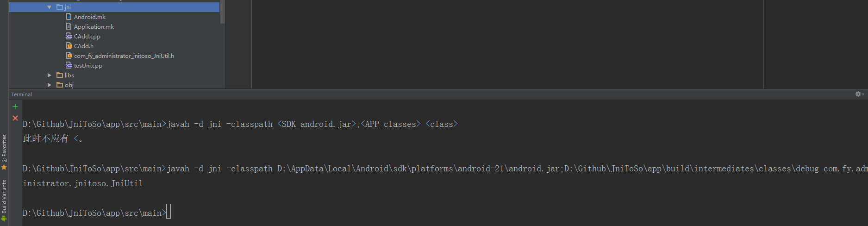868x226 pixels.
Task: Select the Application.mk file icon
Action: pyautogui.click(x=69, y=26)
